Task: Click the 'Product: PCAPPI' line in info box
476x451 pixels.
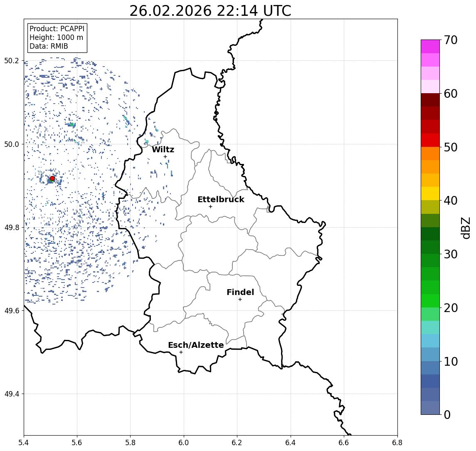Action: [x=57, y=29]
